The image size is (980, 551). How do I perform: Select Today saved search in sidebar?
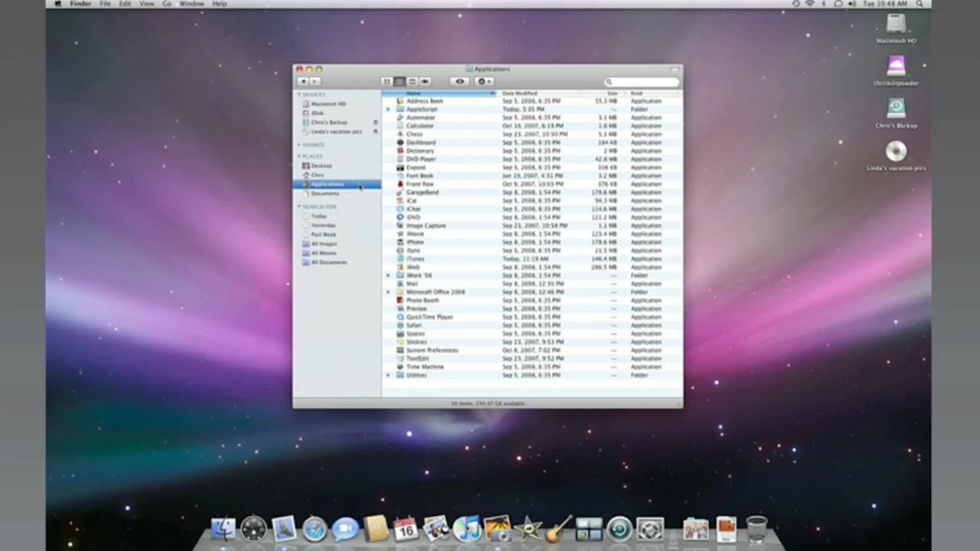click(x=319, y=216)
